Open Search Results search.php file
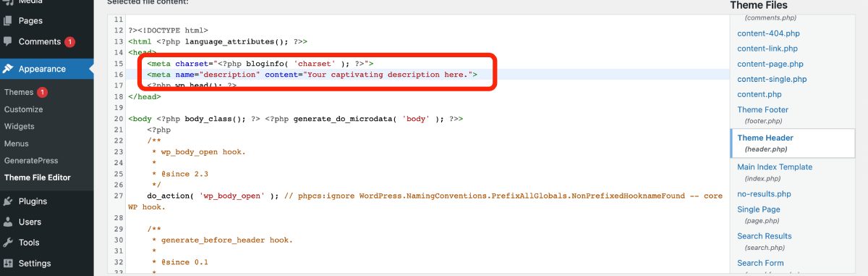868x276 pixels. click(x=765, y=241)
